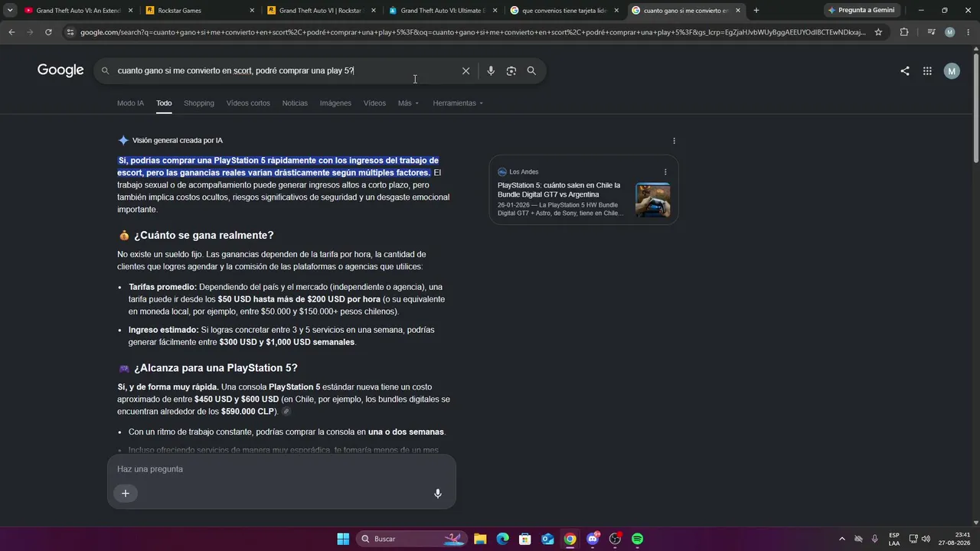Share the search results page

(905, 71)
